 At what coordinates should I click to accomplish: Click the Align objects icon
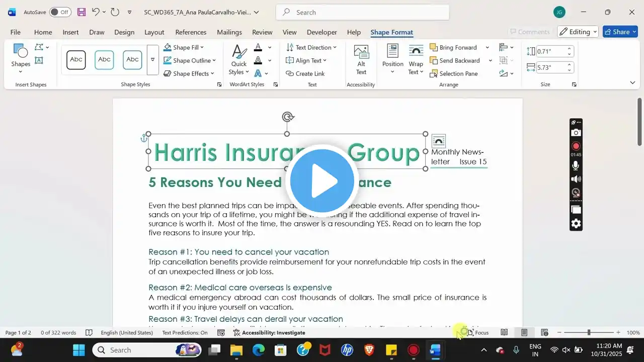click(x=503, y=47)
